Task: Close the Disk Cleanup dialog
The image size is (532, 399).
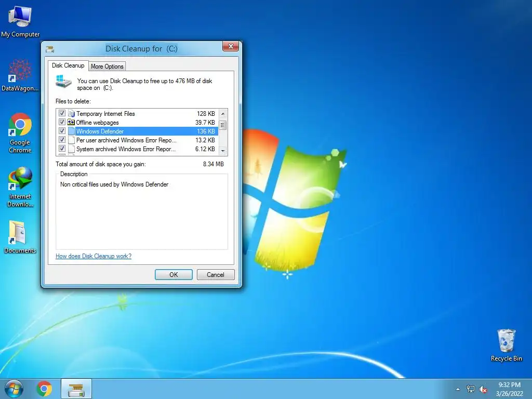Action: coord(231,46)
